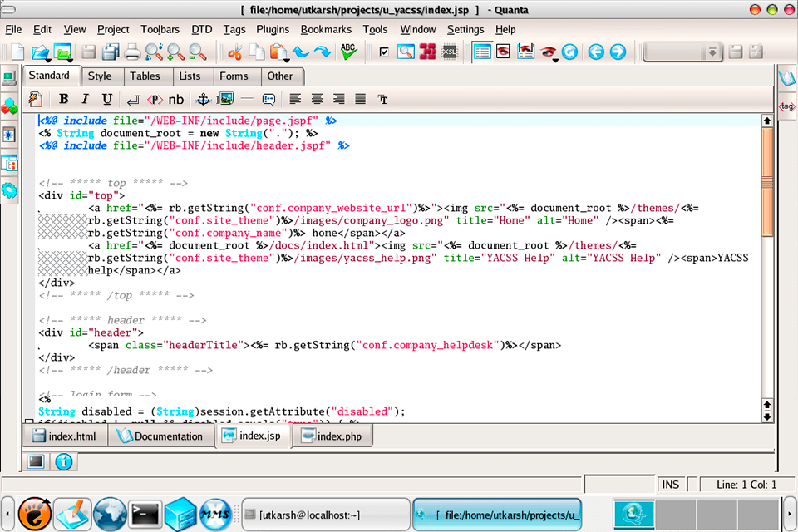This screenshot has height=532, width=798.
Task: Apply italic formatting with the I icon
Action: [x=84, y=99]
